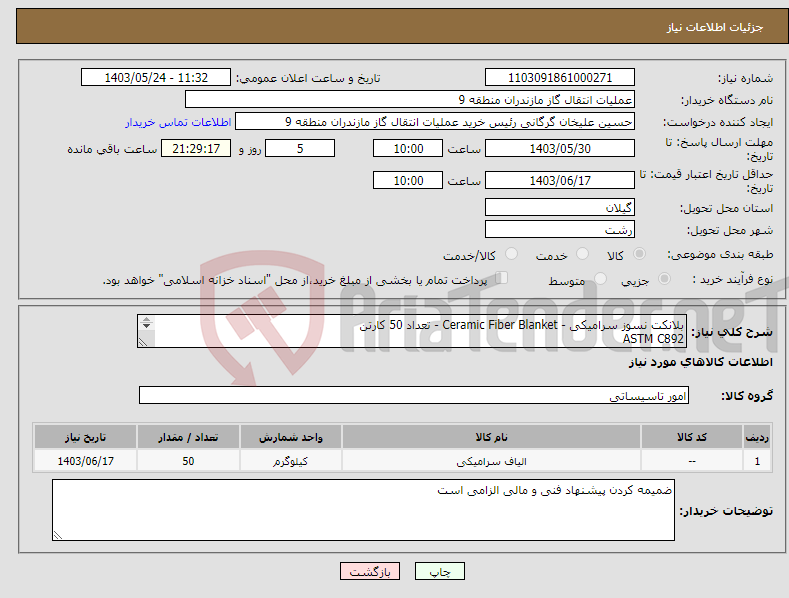This screenshot has width=789, height=598.
Task: Select the خدمت radio button
Action: tap(582, 254)
